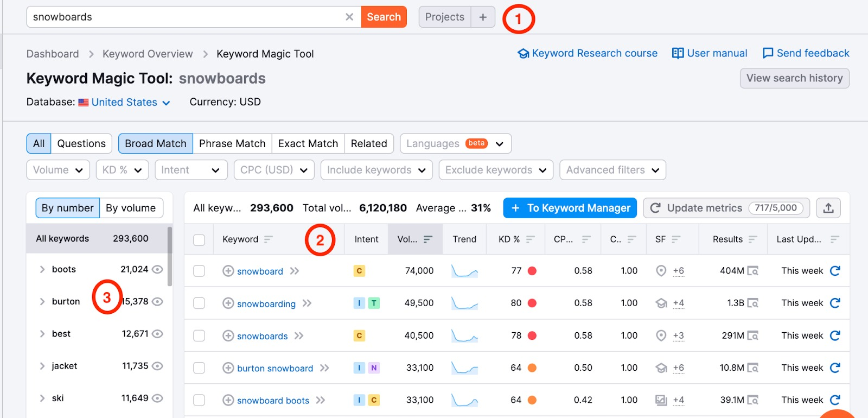Expand the boots keyword group
The width and height of the screenshot is (868, 418).
point(42,269)
